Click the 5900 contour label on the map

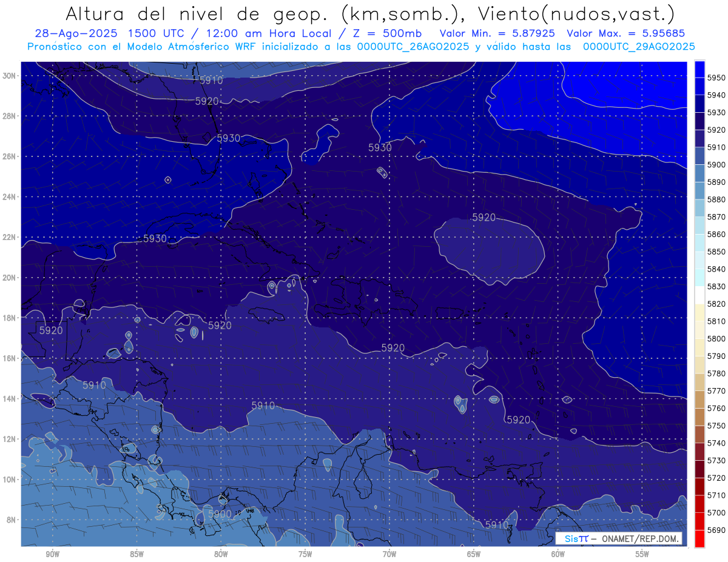tap(220, 513)
